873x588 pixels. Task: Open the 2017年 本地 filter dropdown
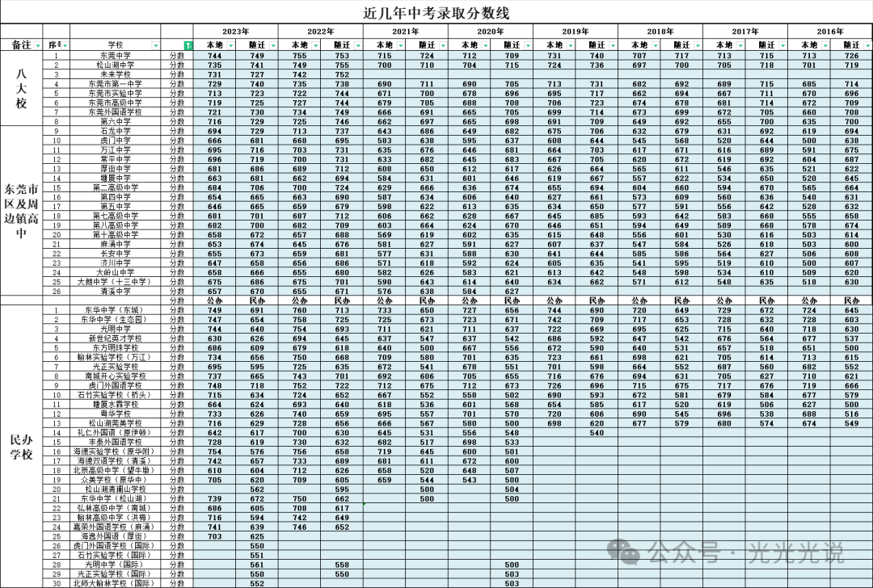740,45
